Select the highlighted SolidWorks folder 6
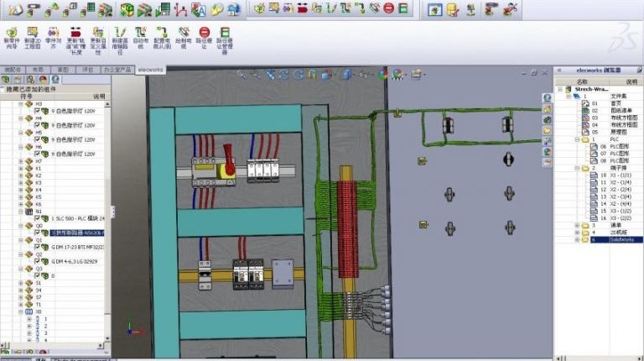Viewport: 644px width, 361px height. coord(617,239)
